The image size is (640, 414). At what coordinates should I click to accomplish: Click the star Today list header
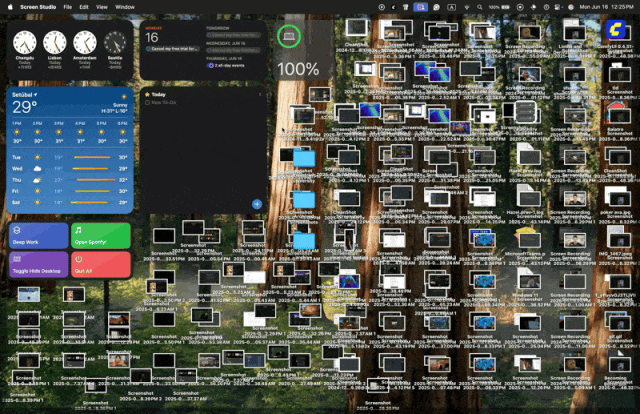[156, 94]
